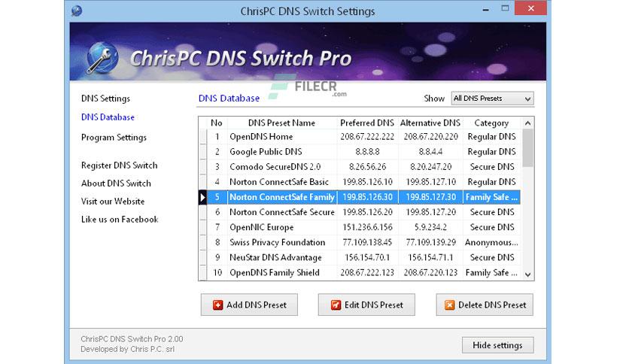
Task: Click Like us on Facebook
Action: click(x=120, y=220)
